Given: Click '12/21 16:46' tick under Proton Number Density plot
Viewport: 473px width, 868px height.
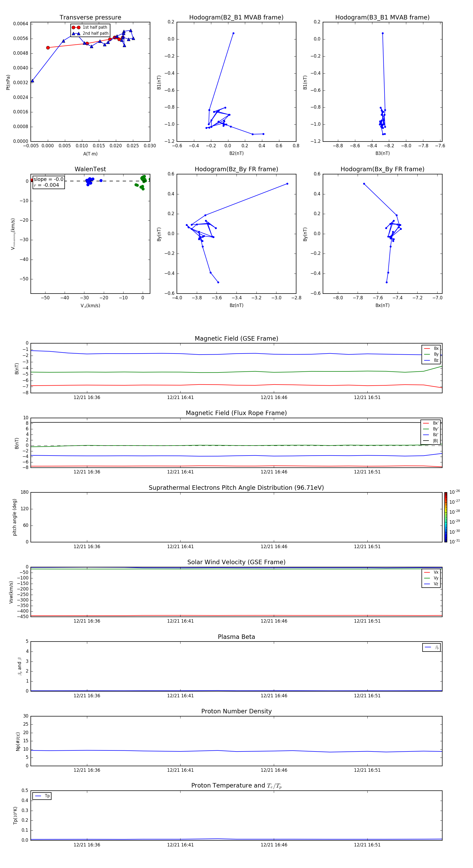Looking at the screenshot, I should point(274,770).
